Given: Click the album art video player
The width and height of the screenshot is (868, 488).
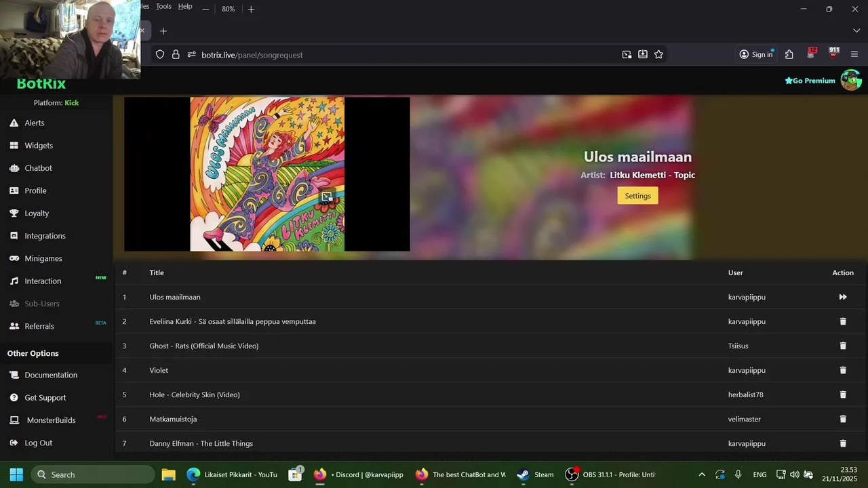Looking at the screenshot, I should click(x=267, y=174).
